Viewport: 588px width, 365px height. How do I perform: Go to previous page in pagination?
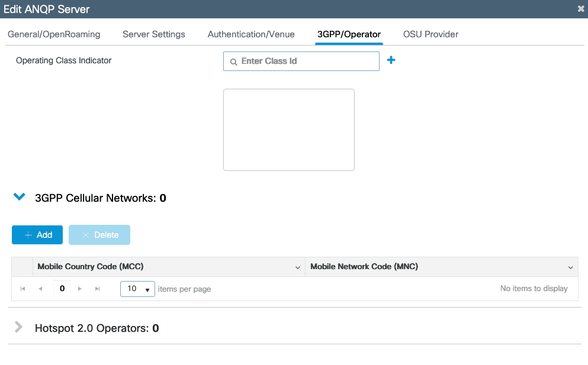[x=40, y=289]
